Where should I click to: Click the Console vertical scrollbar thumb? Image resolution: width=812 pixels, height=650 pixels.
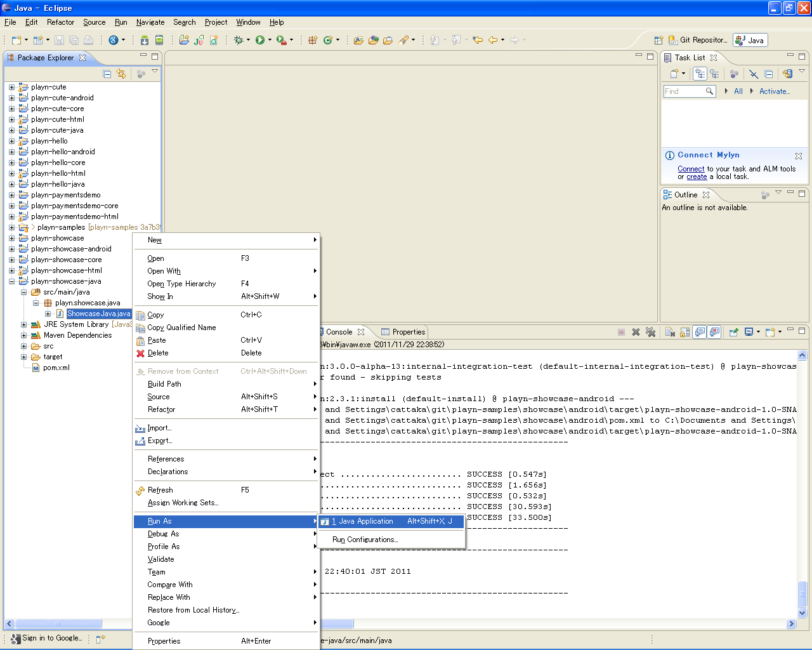tap(802, 595)
